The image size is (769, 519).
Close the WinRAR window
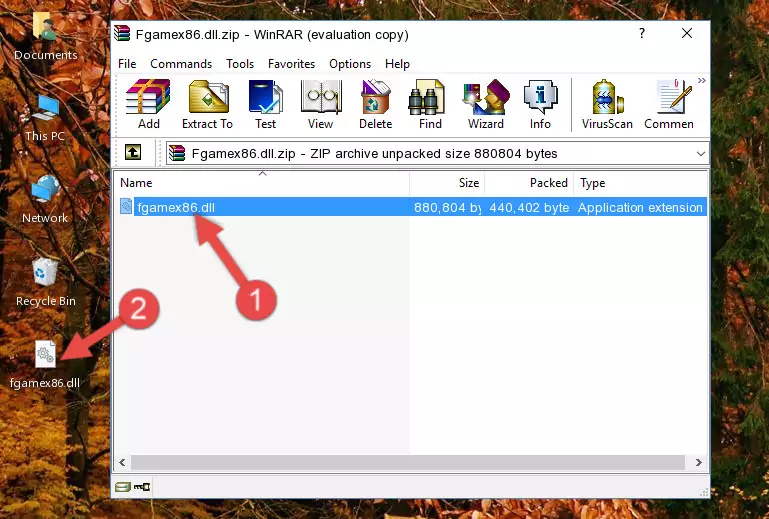tap(687, 33)
